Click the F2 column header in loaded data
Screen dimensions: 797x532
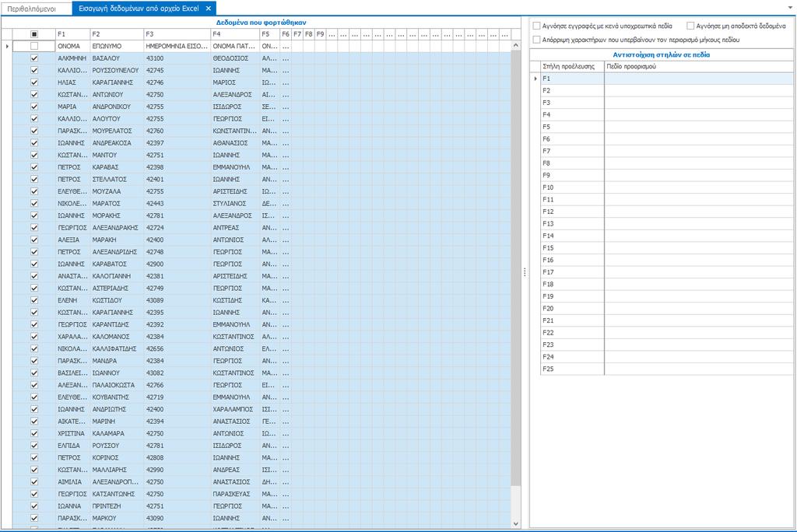(117, 34)
